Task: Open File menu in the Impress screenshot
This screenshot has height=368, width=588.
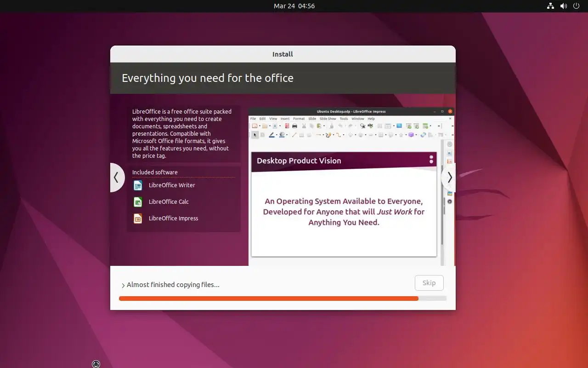Action: click(253, 119)
